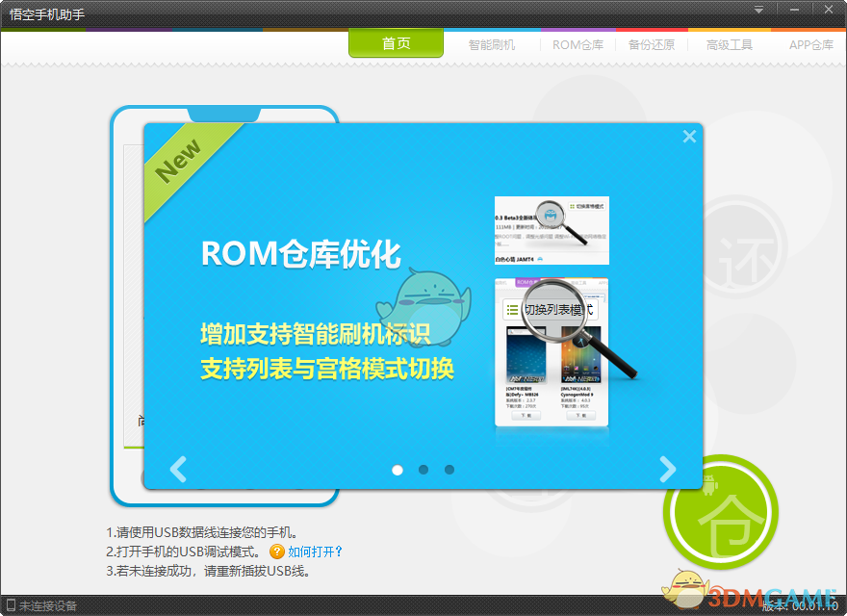Show previous slide with left arrow
The height and width of the screenshot is (616, 847).
(178, 469)
